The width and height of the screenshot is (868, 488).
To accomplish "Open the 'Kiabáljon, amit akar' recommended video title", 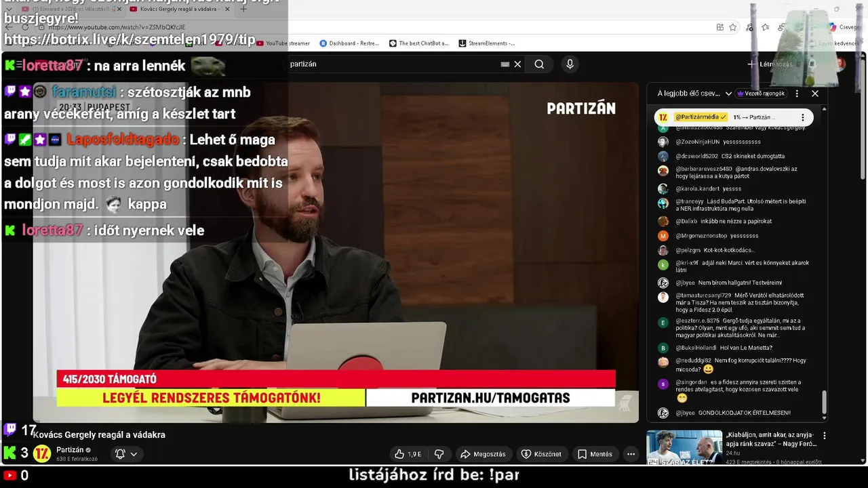I will (x=772, y=439).
